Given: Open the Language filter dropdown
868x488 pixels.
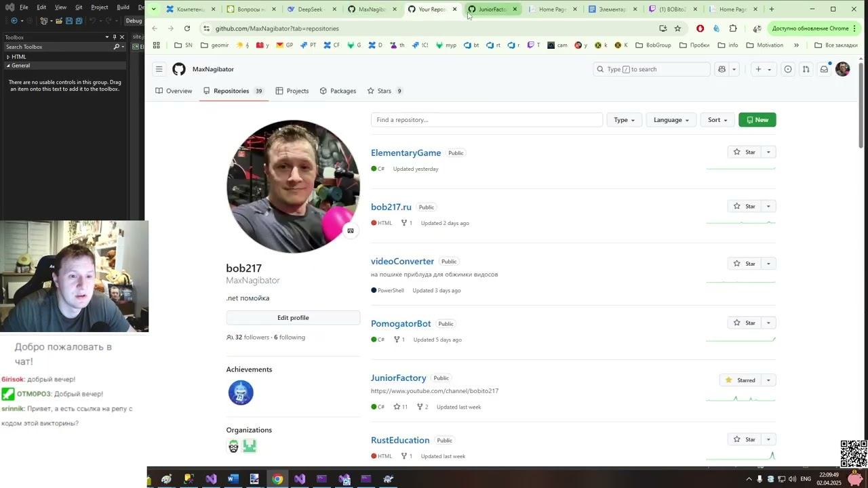Looking at the screenshot, I should pyautogui.click(x=671, y=120).
